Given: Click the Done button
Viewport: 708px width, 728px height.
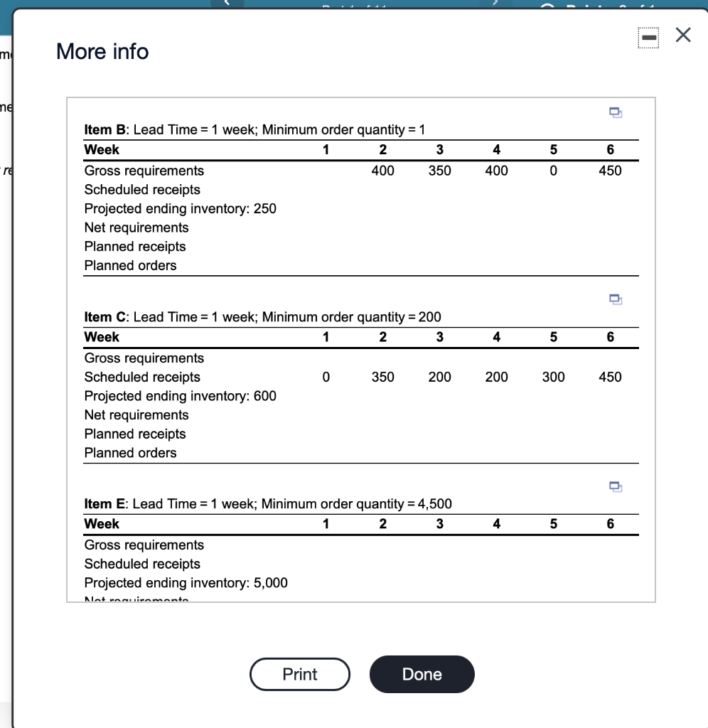Looking at the screenshot, I should [422, 674].
